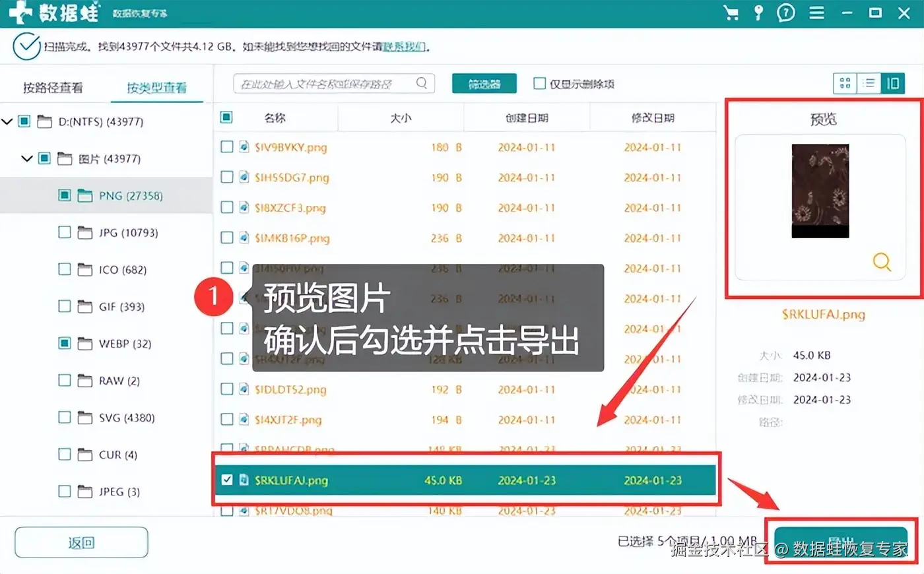The height and width of the screenshot is (574, 924).
Task: Click the file name search field
Action: [x=334, y=83]
